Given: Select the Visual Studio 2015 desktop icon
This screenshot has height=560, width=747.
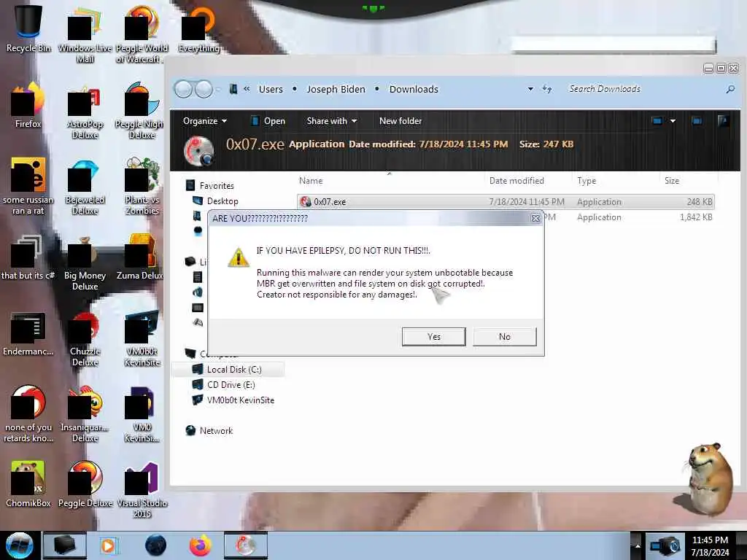Looking at the screenshot, I should click(142, 489).
